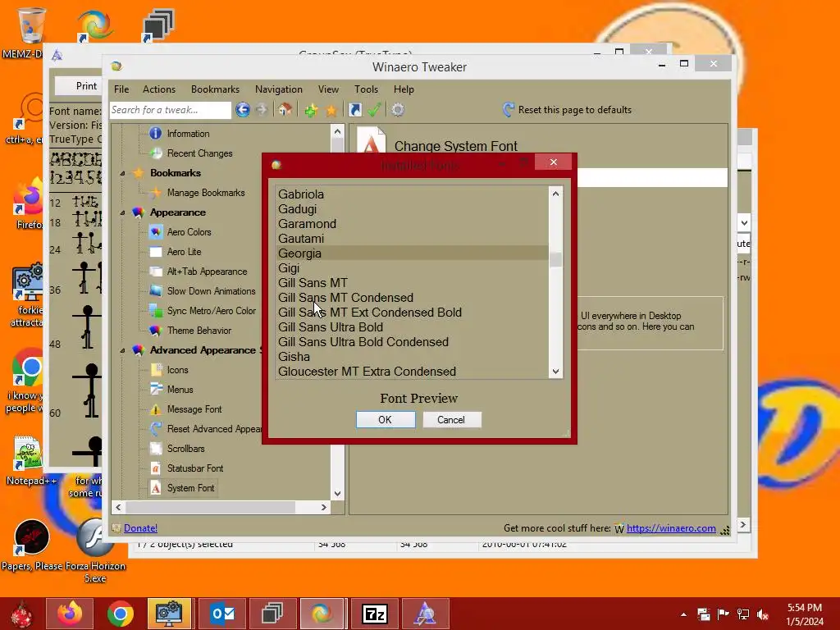Select Aero Lite tree item
Viewport: 840px width, 630px height.
(184, 252)
